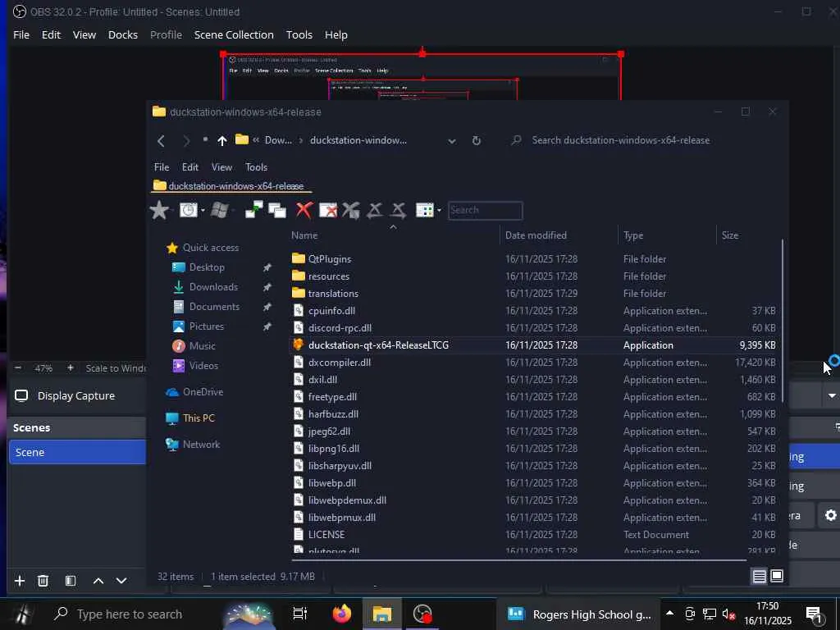Open the OBS Help menu
Viewport: 840px width, 630px height.
tap(336, 34)
